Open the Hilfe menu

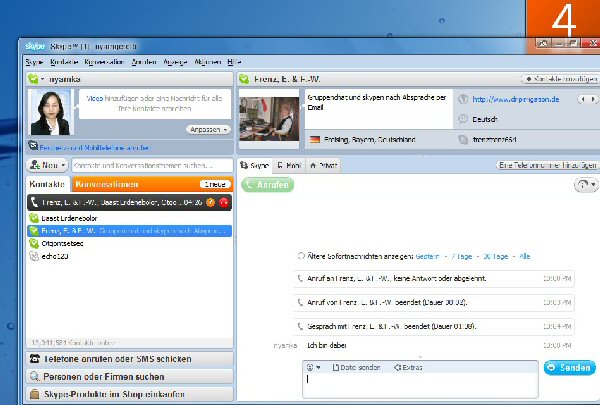pyautogui.click(x=234, y=62)
